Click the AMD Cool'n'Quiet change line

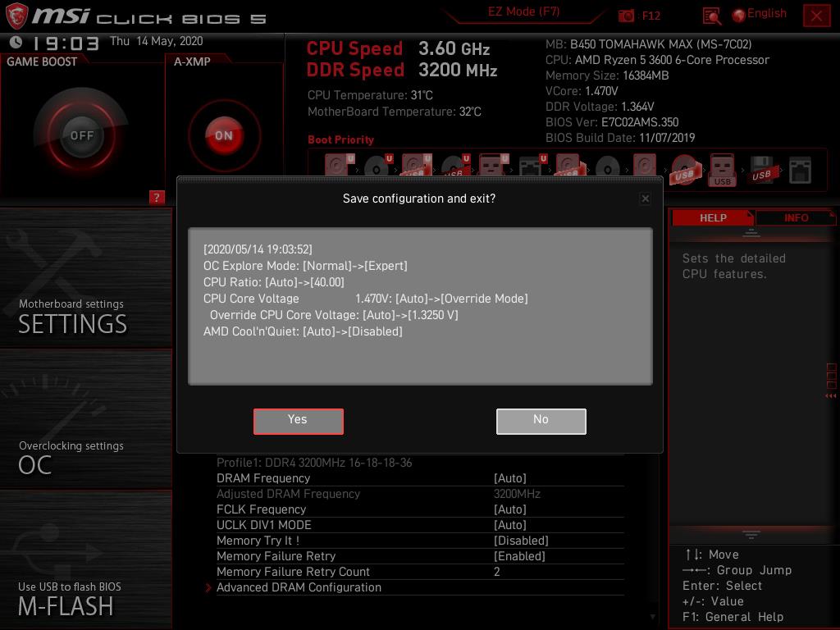click(x=303, y=331)
